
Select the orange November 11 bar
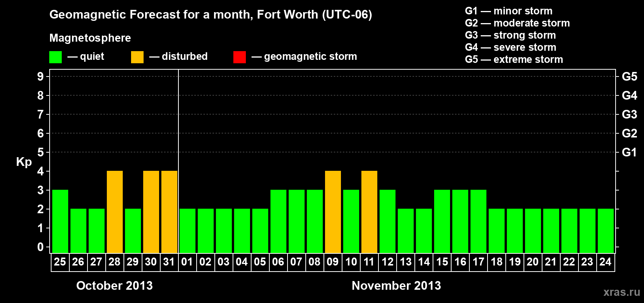[369, 212]
